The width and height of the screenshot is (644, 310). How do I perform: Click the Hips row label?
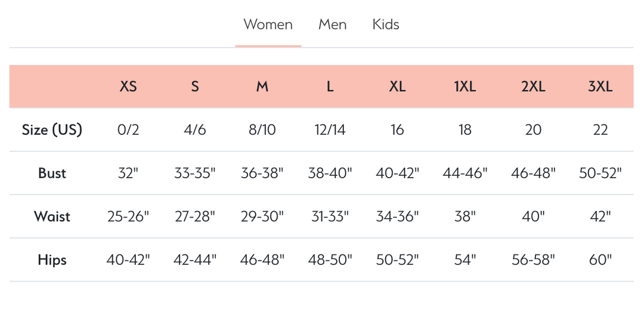pos(52,260)
